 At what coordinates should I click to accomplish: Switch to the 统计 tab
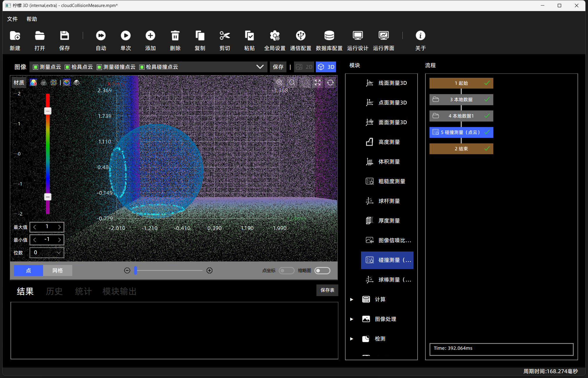pyautogui.click(x=83, y=291)
